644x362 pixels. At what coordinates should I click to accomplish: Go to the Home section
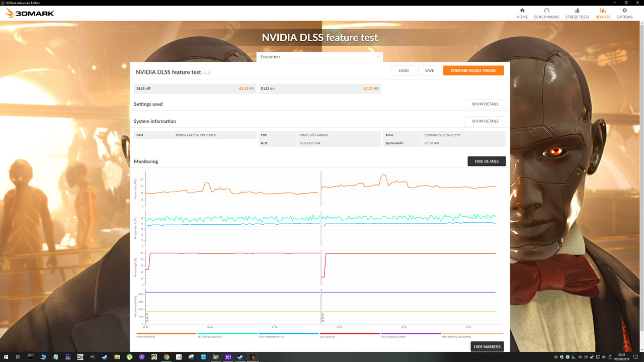[522, 13]
